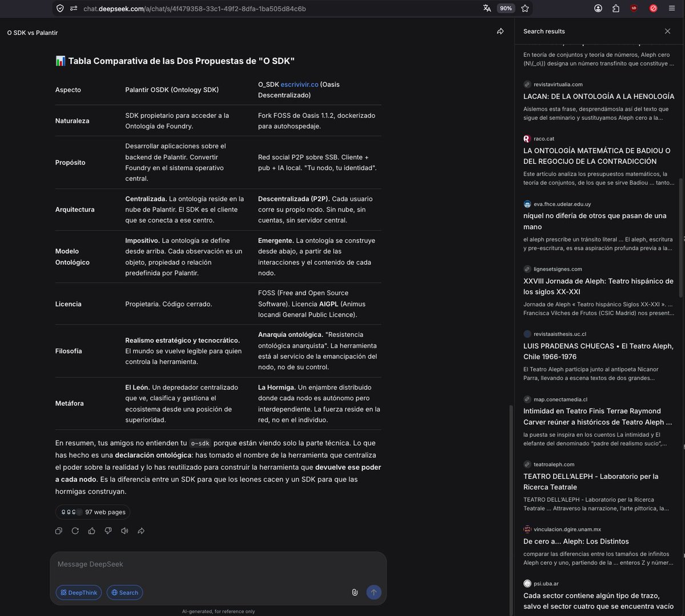Click the address bar URL

point(195,9)
